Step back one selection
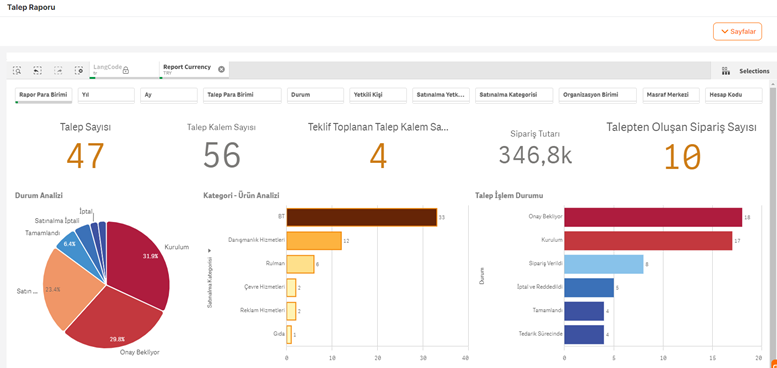The width and height of the screenshot is (777, 368). (37, 70)
